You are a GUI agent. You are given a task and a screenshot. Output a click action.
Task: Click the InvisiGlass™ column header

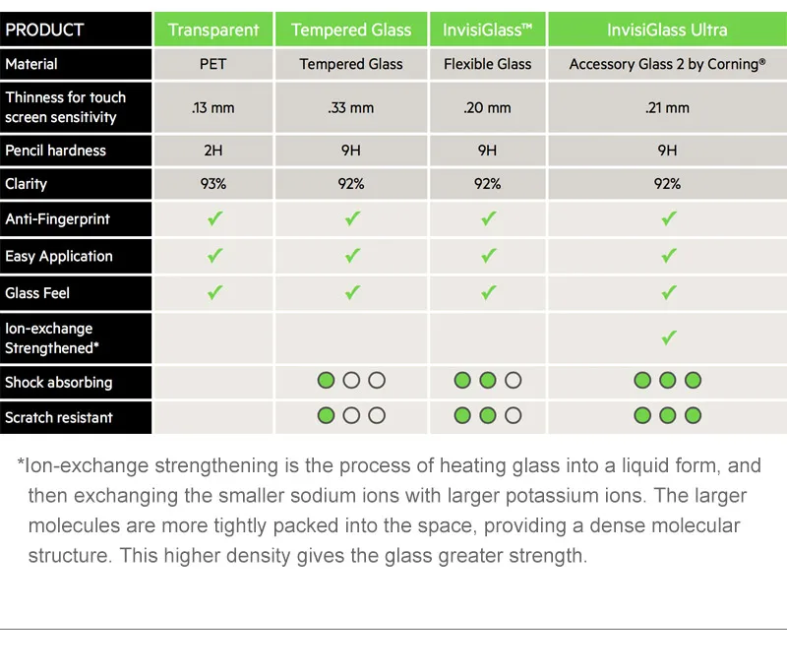click(487, 30)
